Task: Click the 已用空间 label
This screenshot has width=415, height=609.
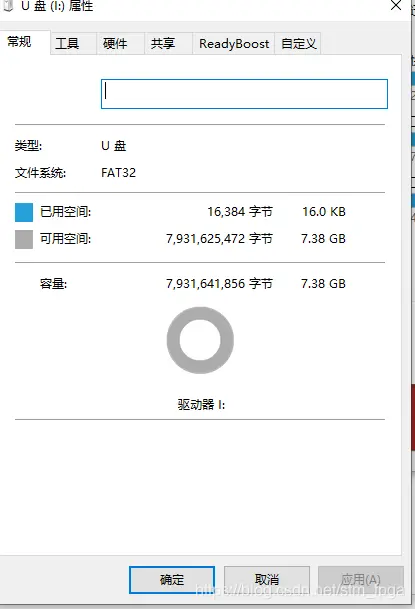Action: (65, 212)
